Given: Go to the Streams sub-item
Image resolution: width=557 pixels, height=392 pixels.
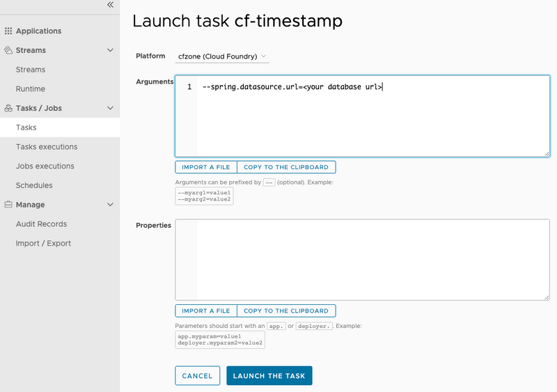Looking at the screenshot, I should (x=31, y=70).
